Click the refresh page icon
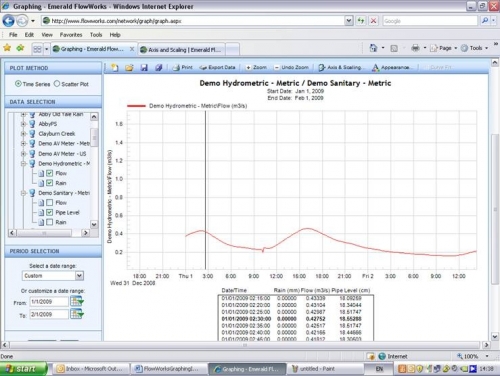The width and height of the screenshot is (500, 376). 361,21
